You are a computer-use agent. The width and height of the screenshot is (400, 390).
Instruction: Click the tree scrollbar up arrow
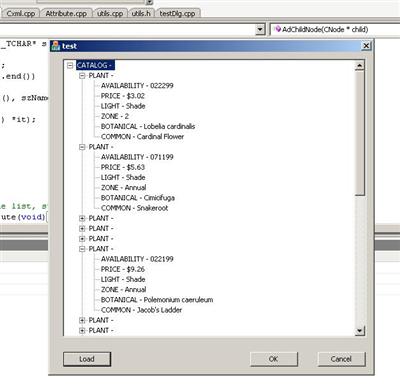click(x=359, y=66)
